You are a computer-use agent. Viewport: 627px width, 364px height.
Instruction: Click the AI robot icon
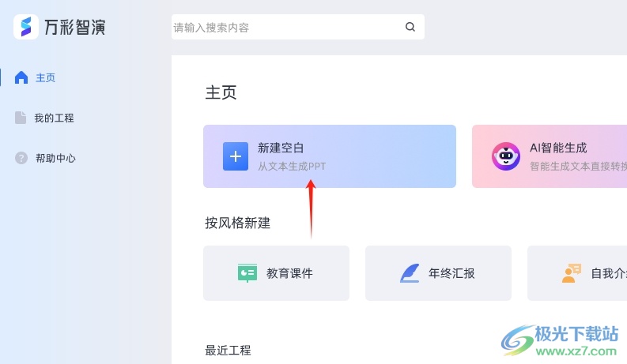click(x=506, y=156)
